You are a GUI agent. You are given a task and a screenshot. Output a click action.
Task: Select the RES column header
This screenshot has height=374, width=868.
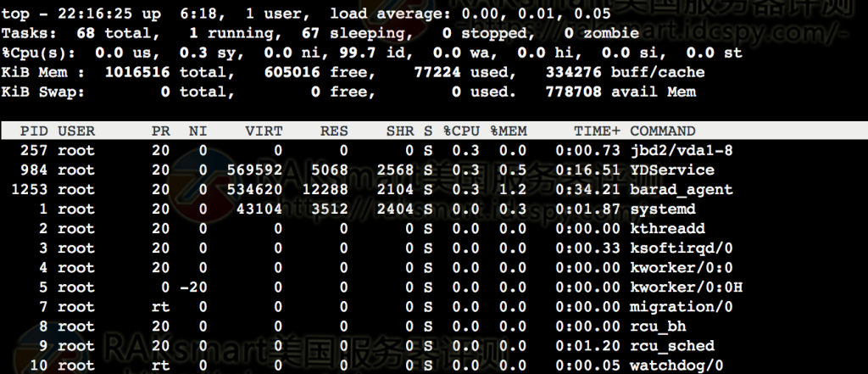(x=334, y=131)
